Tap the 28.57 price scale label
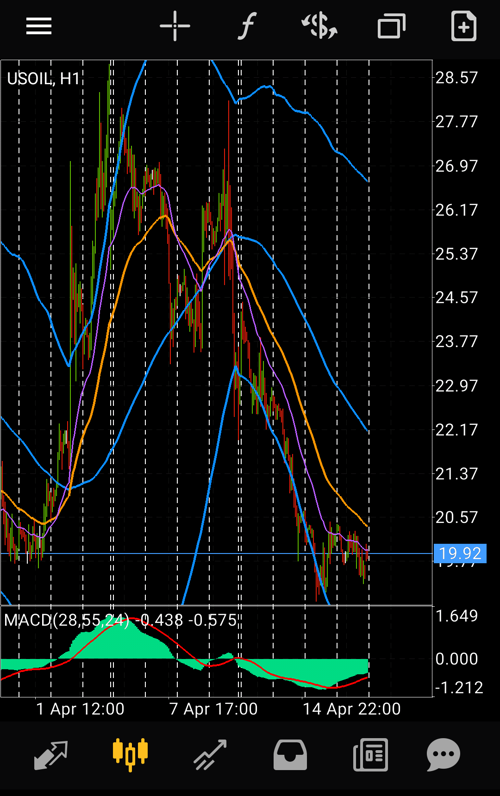500x796 pixels. point(456,78)
